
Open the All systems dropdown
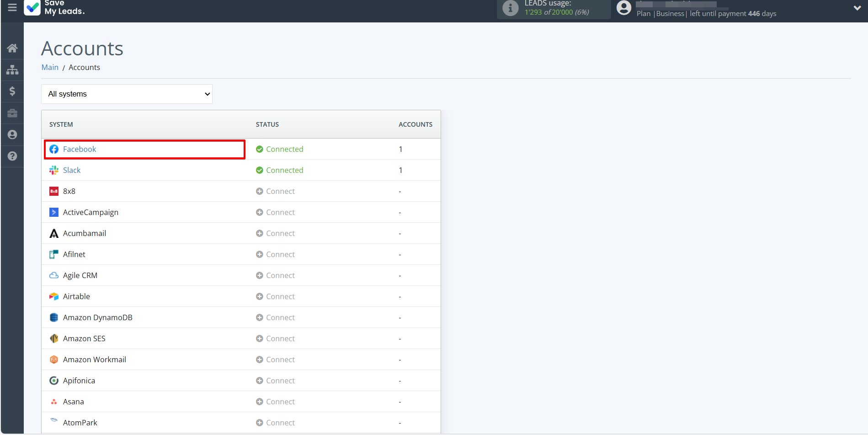(127, 94)
